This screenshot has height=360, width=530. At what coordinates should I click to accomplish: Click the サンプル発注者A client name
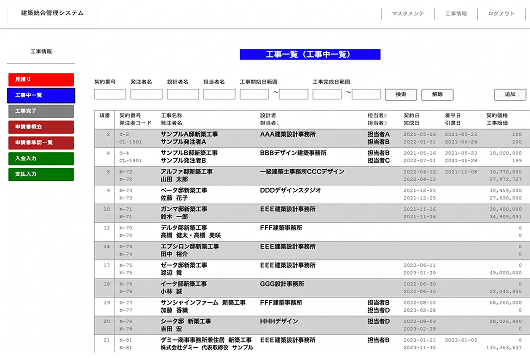[183, 142]
